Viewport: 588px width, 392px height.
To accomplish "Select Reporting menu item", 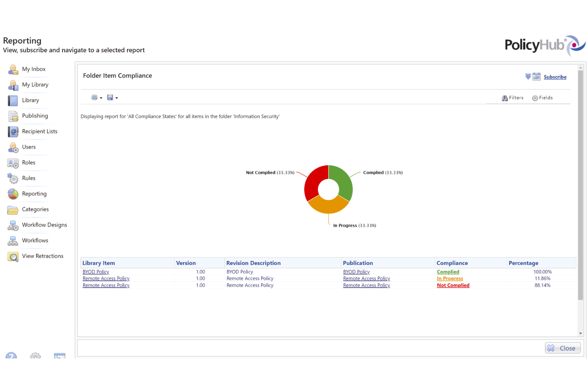I will pyautogui.click(x=34, y=193).
